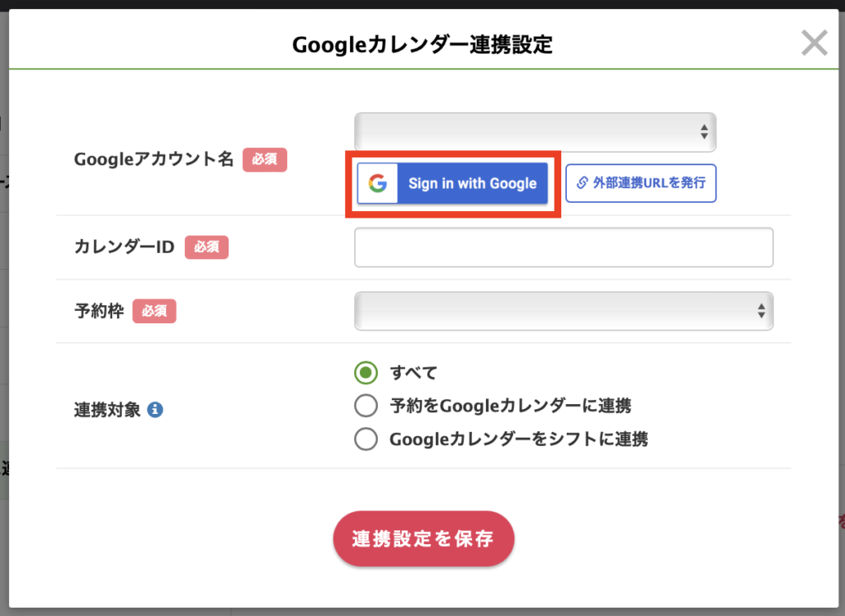Click the info icon beside 連携対象
This screenshot has width=845, height=616.
[155, 410]
